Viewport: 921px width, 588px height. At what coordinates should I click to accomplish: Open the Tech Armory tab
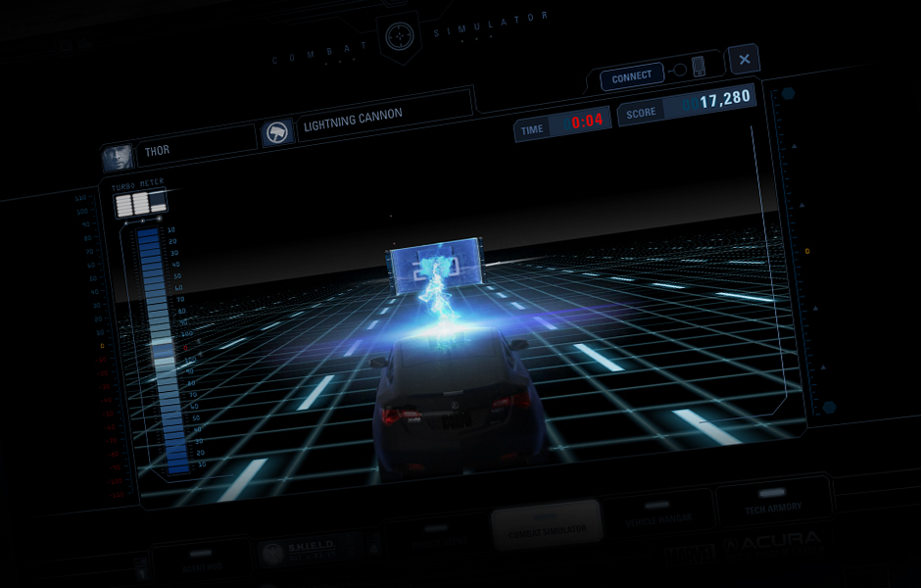coord(773,502)
